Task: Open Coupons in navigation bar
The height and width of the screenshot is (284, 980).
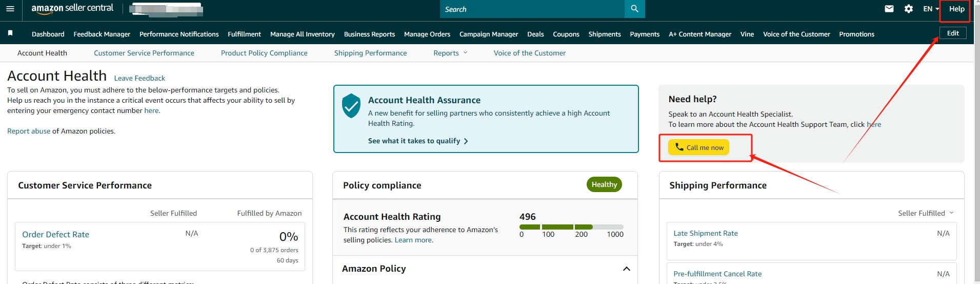Action: tap(566, 34)
